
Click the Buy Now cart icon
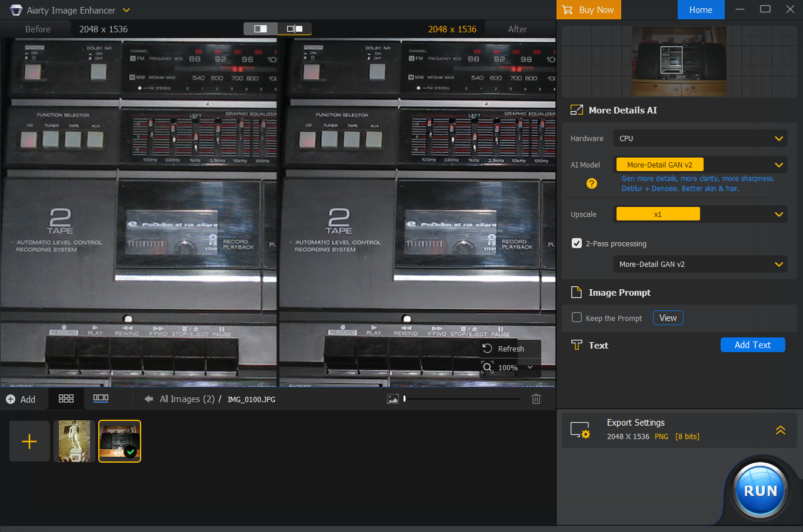[x=567, y=10]
